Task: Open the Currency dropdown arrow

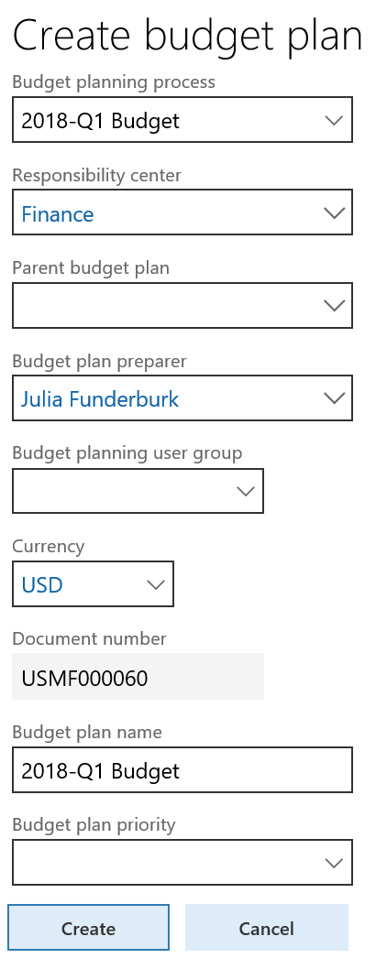Action: (x=155, y=584)
